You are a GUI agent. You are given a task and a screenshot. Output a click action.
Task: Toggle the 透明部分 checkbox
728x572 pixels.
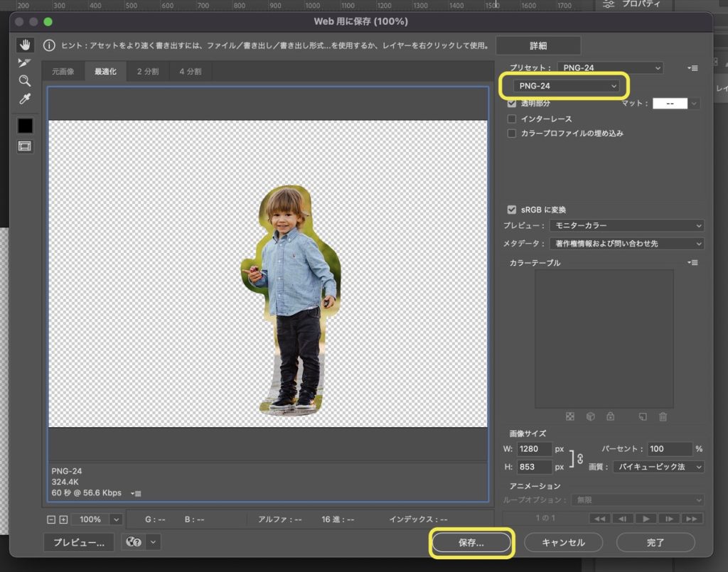point(512,103)
